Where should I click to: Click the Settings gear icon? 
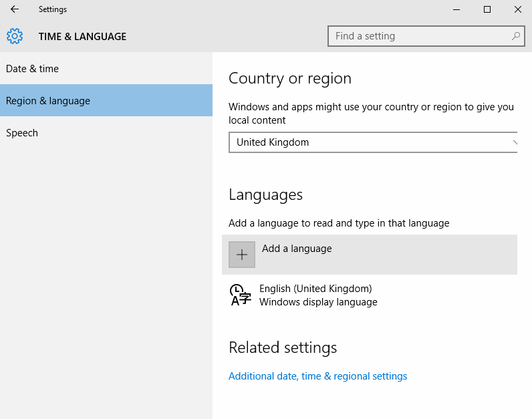tap(15, 36)
